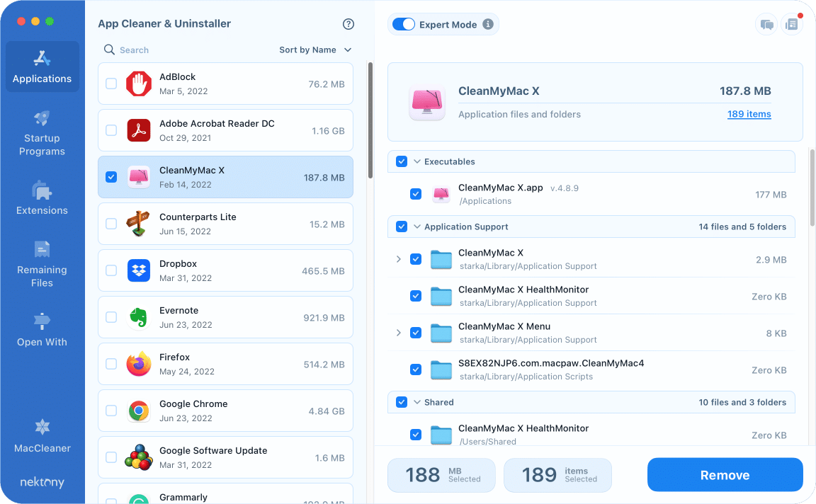This screenshot has width=816, height=504.
Task: Open the Sort by Name dropdown
Action: [x=315, y=50]
